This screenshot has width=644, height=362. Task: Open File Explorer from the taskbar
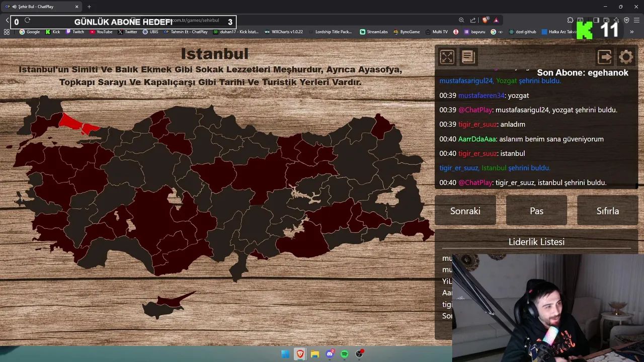pos(315,354)
